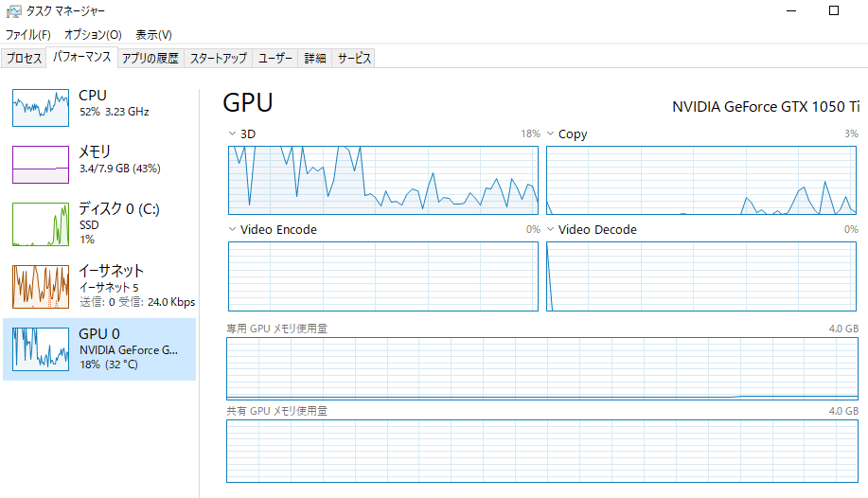
Task: Click the dedicated GPU memory usage graph
Action: [x=542, y=368]
